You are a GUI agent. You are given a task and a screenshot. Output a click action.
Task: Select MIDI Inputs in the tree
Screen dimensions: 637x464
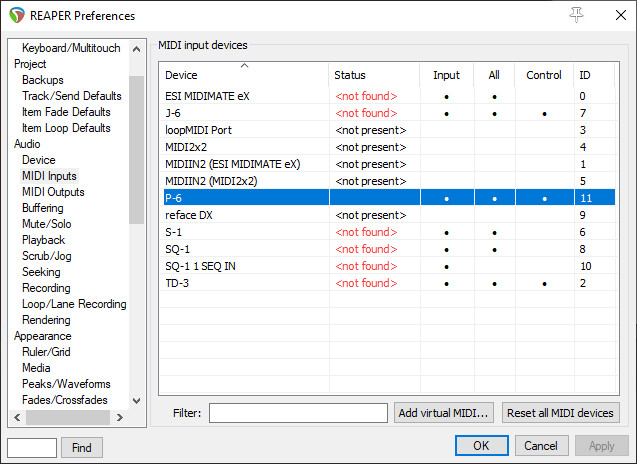49,176
